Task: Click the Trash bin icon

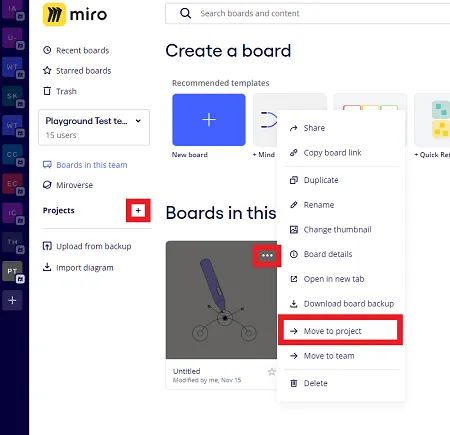Action: pyautogui.click(x=47, y=91)
